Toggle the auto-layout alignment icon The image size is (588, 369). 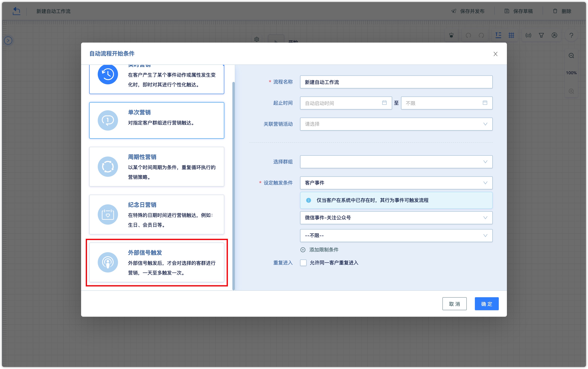coord(498,35)
